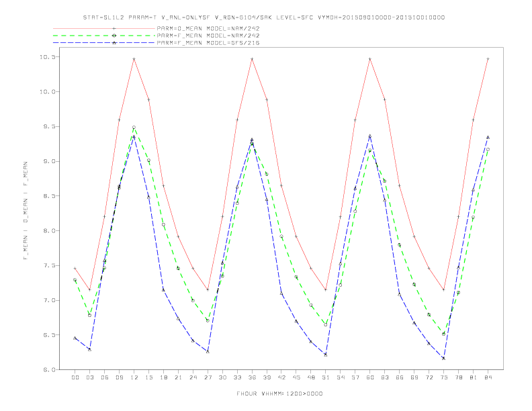The image size is (532, 411).
Task: Click the chart title starting with STAT=SL1L2
Action: pos(263,17)
